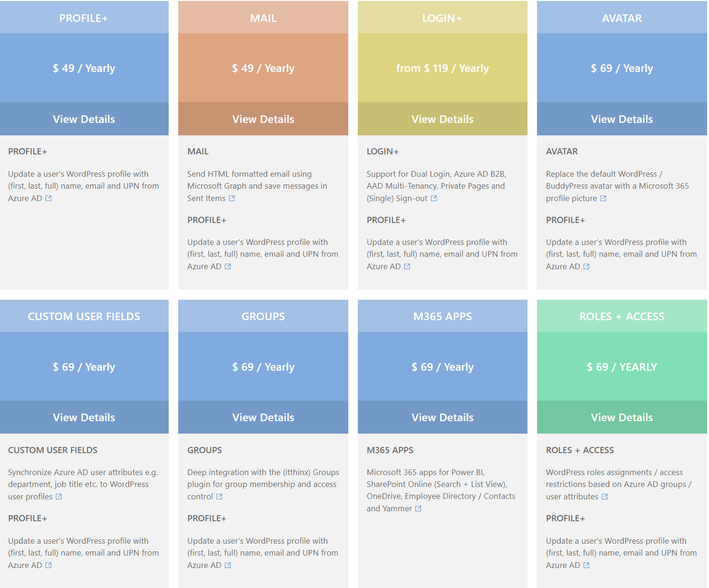
Task: Click the ROLES + ACCESS header title
Action: pyautogui.click(x=622, y=316)
